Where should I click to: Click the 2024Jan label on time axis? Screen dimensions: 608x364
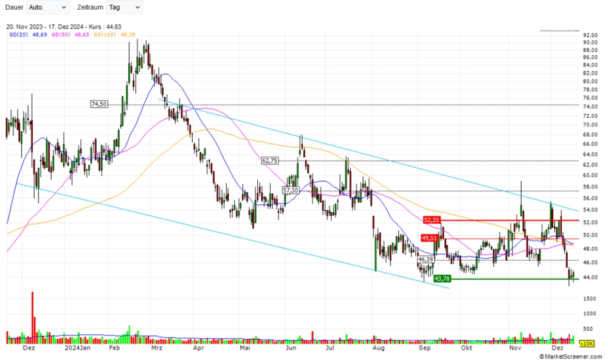point(77,349)
